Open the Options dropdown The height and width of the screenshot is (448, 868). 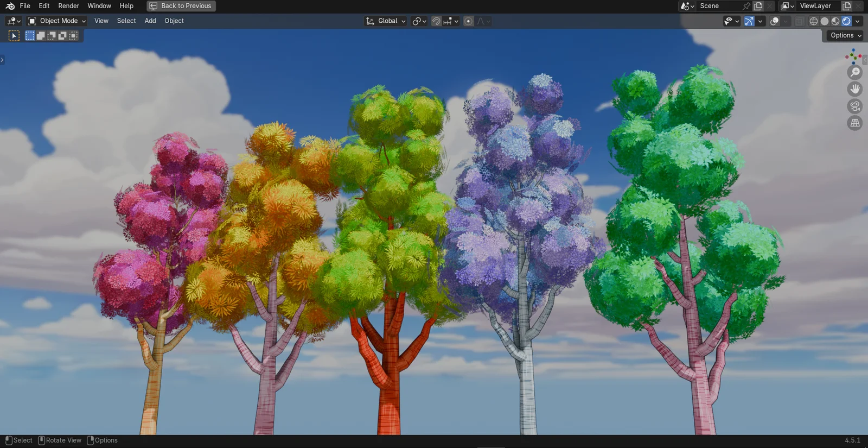845,35
